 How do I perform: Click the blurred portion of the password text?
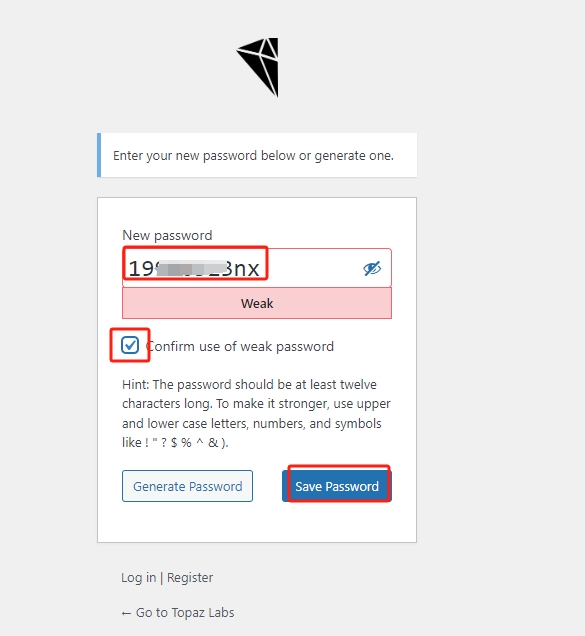(x=191, y=269)
